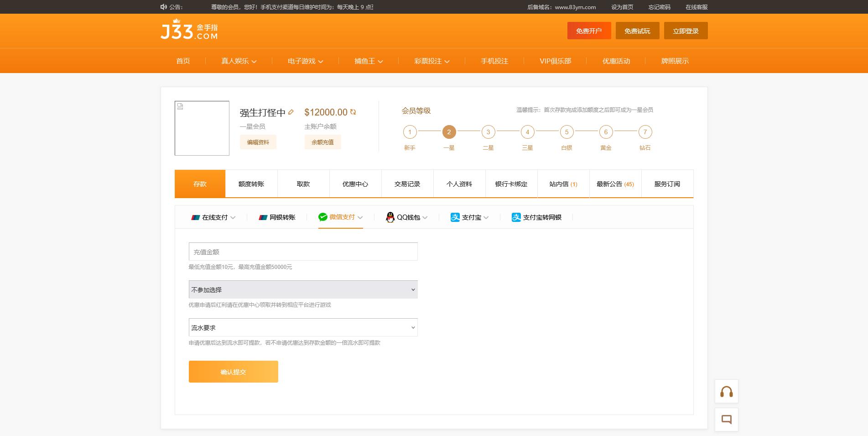Viewport: 868px width, 436px height.
Task: Expand the 彩票投注 menu
Action: (431, 61)
